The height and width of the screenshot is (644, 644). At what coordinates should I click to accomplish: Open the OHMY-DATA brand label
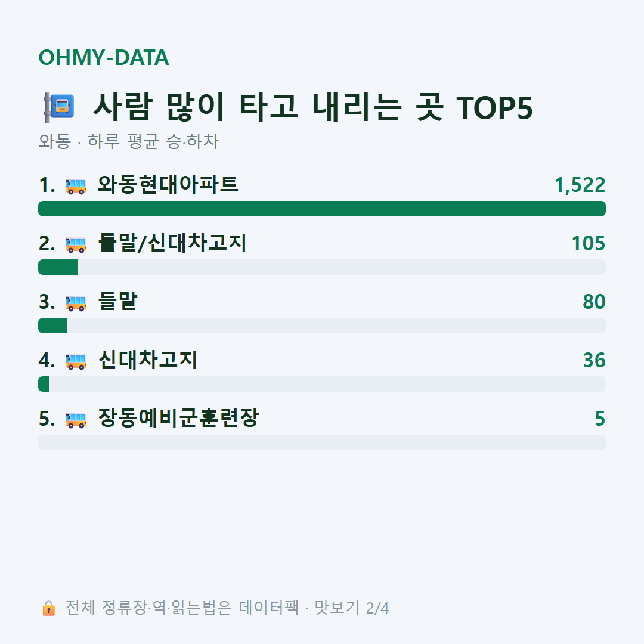tap(104, 57)
